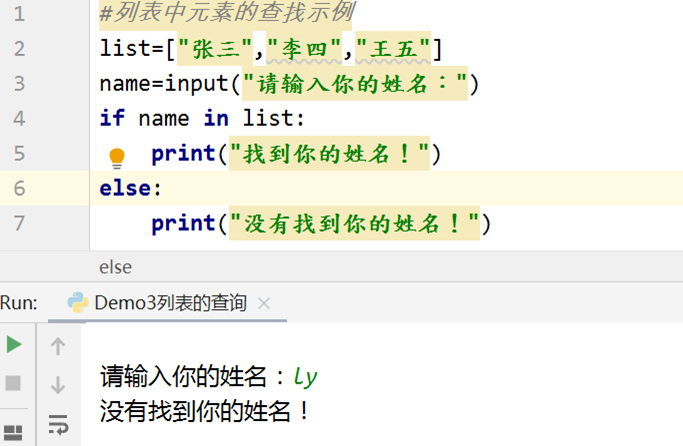Click the string "请输入你的姓名："

click(x=355, y=83)
